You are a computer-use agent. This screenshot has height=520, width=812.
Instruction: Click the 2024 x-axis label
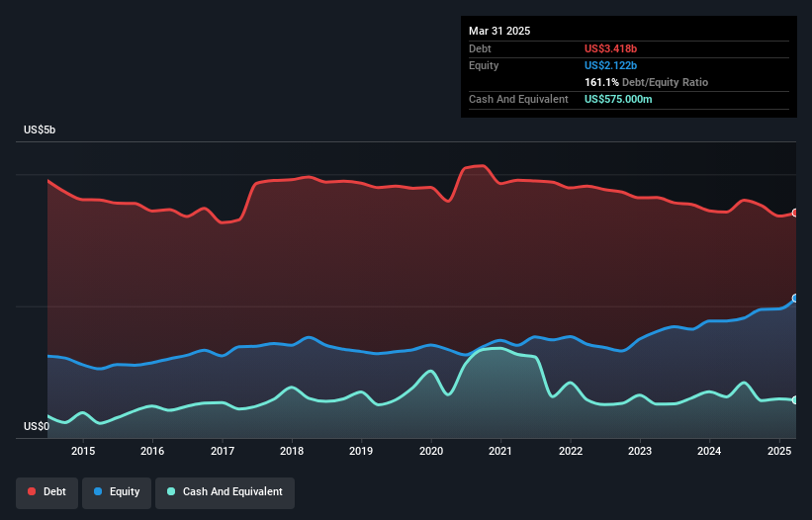coord(709,451)
